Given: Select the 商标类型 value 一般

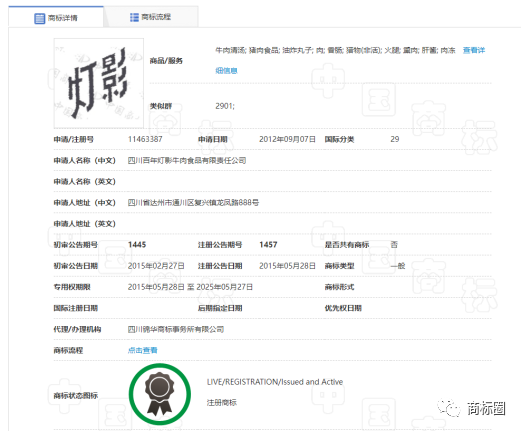Looking at the screenshot, I should tap(398, 266).
